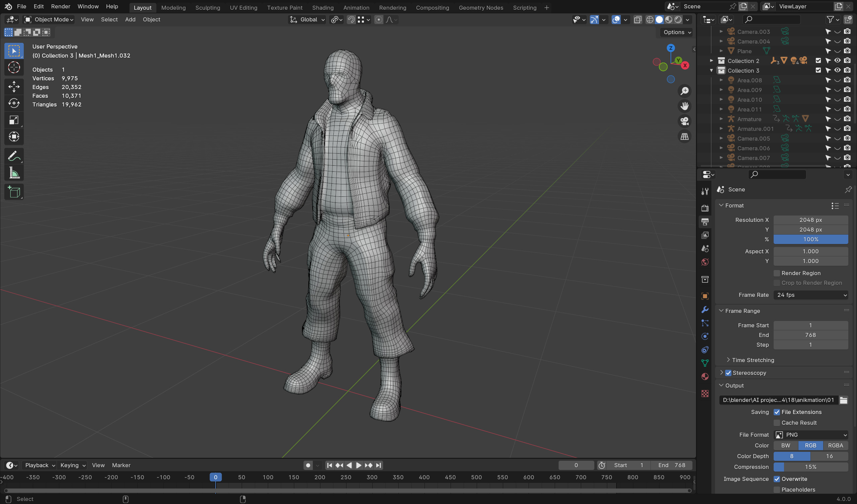The image size is (857, 504).
Task: Open the Modifiers wrench properties tab
Action: pos(705,310)
